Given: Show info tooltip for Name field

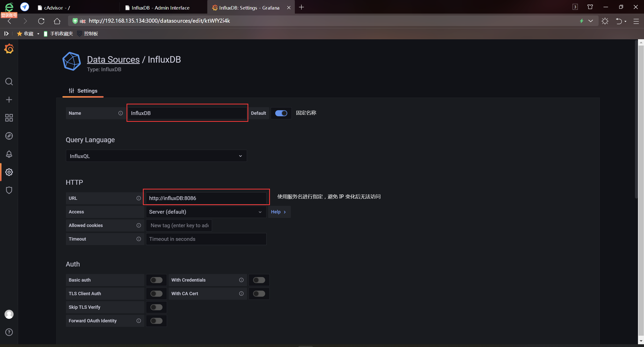Looking at the screenshot, I should click(121, 113).
